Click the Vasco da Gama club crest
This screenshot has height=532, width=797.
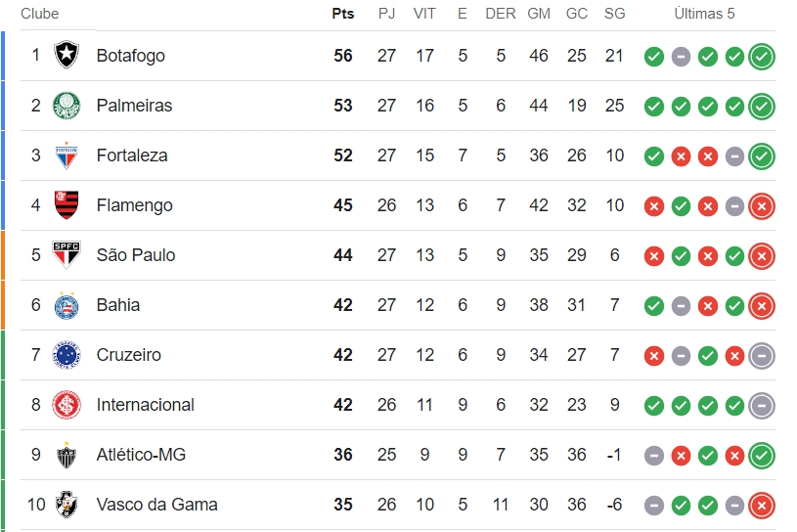click(x=66, y=504)
